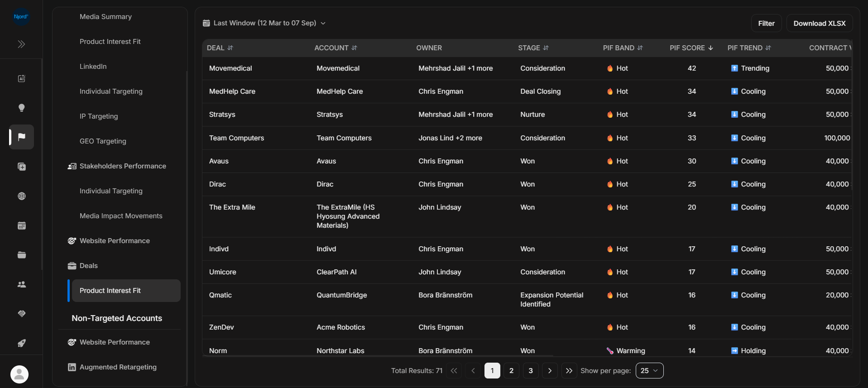Go to page 3 of results

(x=531, y=371)
